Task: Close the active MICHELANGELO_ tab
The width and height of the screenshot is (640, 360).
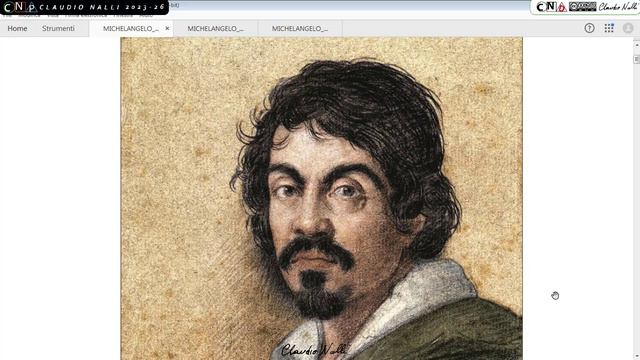Action: coord(167,28)
